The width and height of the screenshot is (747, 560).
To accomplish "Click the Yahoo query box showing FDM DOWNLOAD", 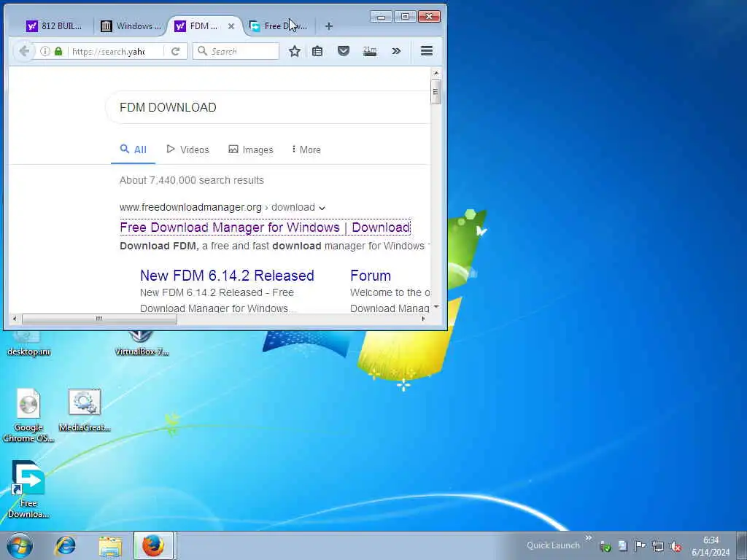I will click(267, 107).
